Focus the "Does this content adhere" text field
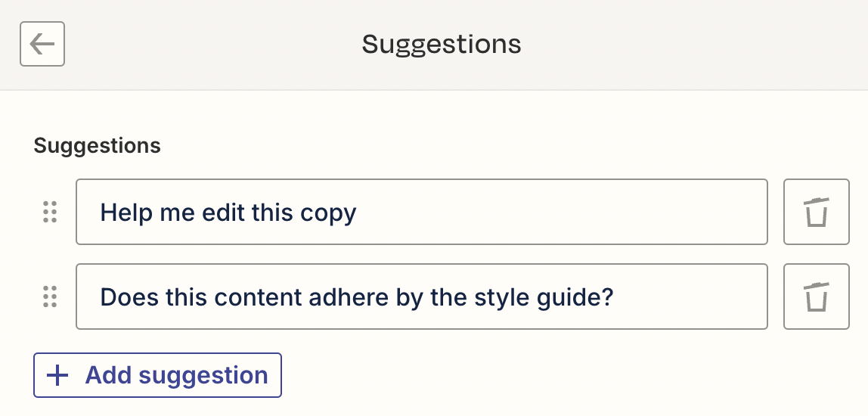 [x=421, y=297]
